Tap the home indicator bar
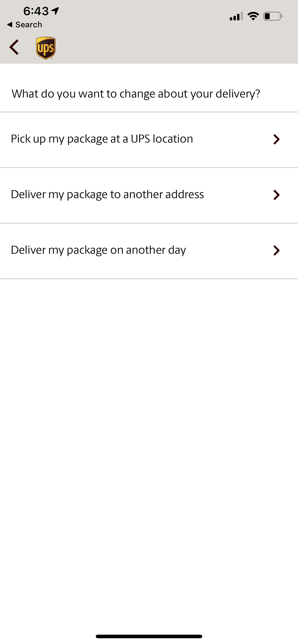This screenshot has height=644, width=298. click(x=149, y=636)
